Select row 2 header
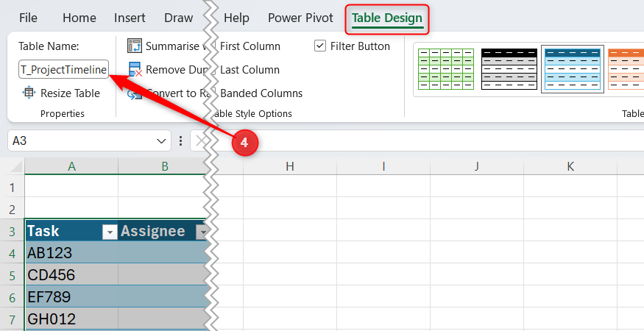This screenshot has height=331, width=644. point(13,209)
